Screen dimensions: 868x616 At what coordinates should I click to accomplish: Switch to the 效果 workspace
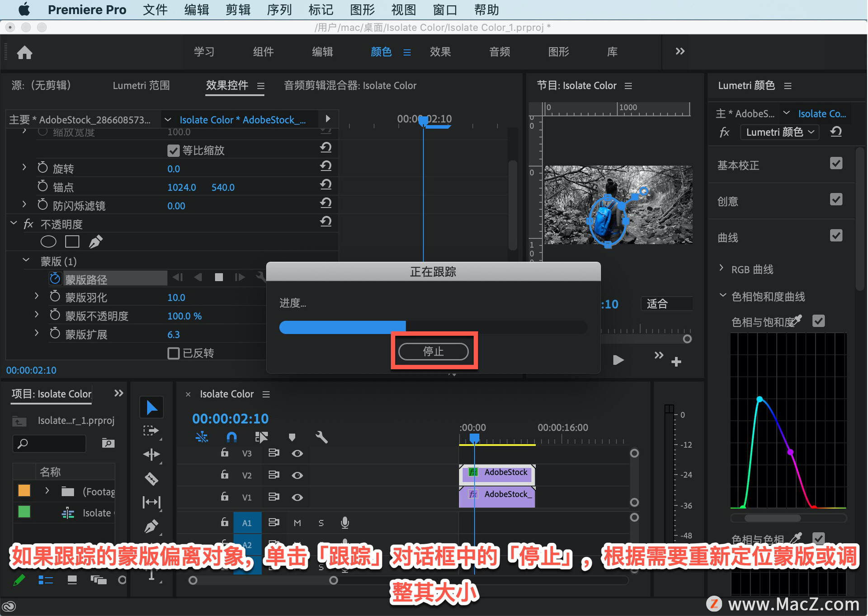coord(440,52)
